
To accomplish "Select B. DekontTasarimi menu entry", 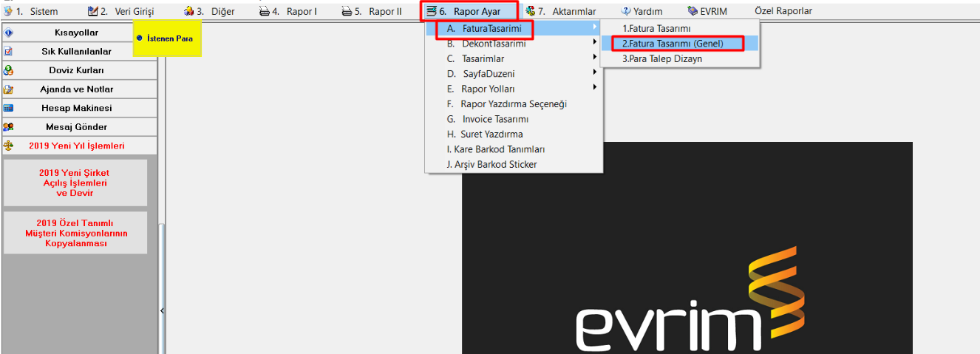I will coord(513,44).
